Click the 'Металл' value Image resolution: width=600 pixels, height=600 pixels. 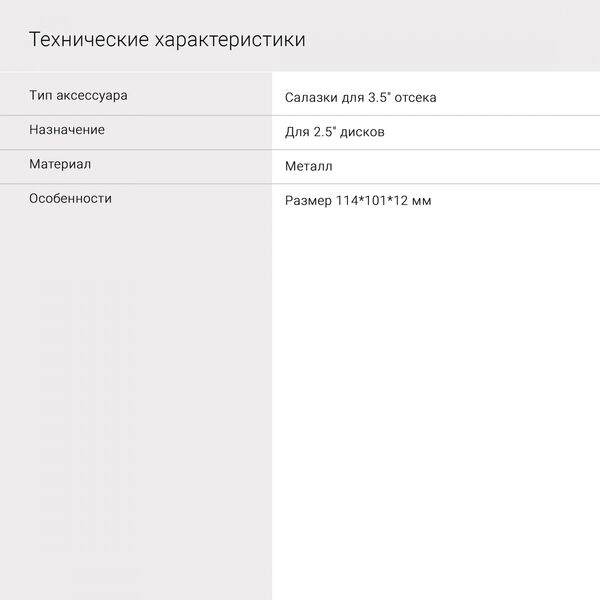pos(309,166)
